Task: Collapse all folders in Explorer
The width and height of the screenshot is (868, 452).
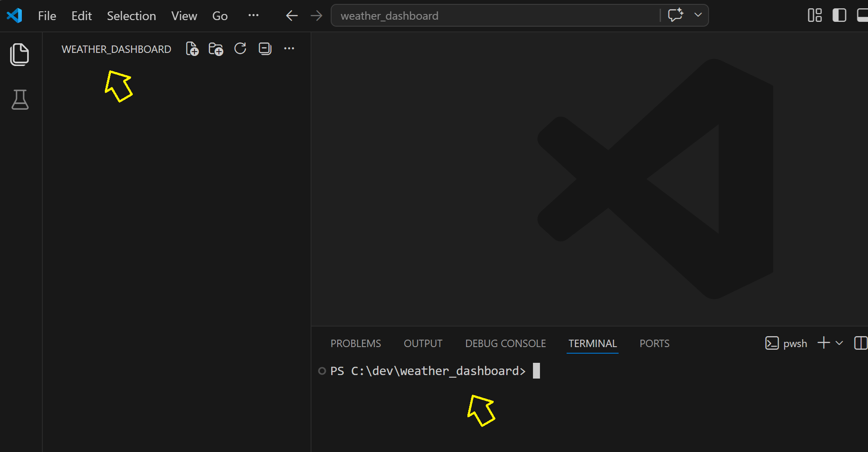Action: [265, 49]
